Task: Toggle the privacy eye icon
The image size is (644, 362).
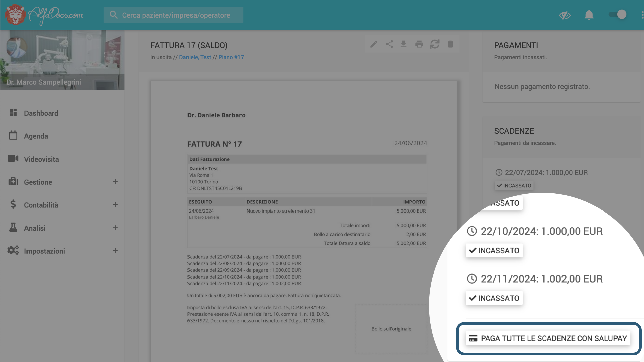Action: (x=565, y=15)
